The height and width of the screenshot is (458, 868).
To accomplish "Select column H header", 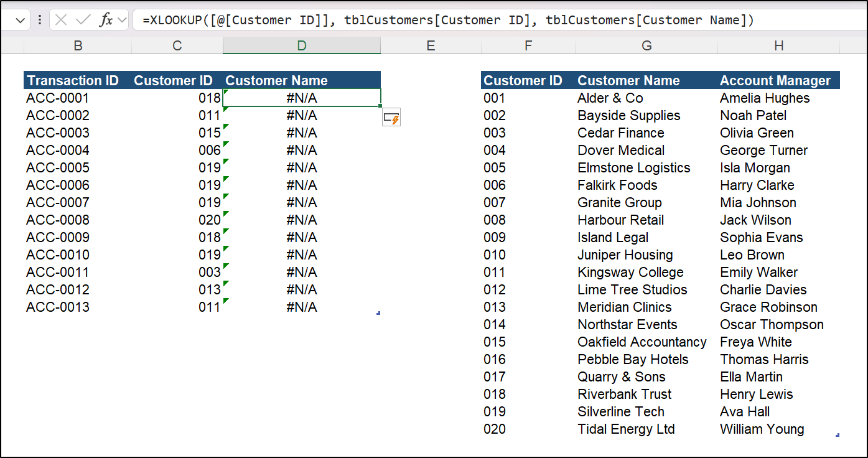I will point(779,45).
